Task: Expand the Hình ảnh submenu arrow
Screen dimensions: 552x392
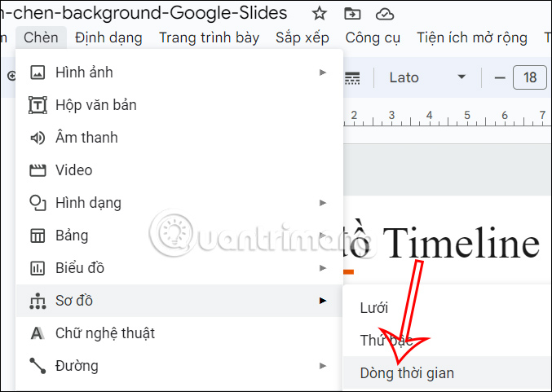Action: tap(322, 73)
